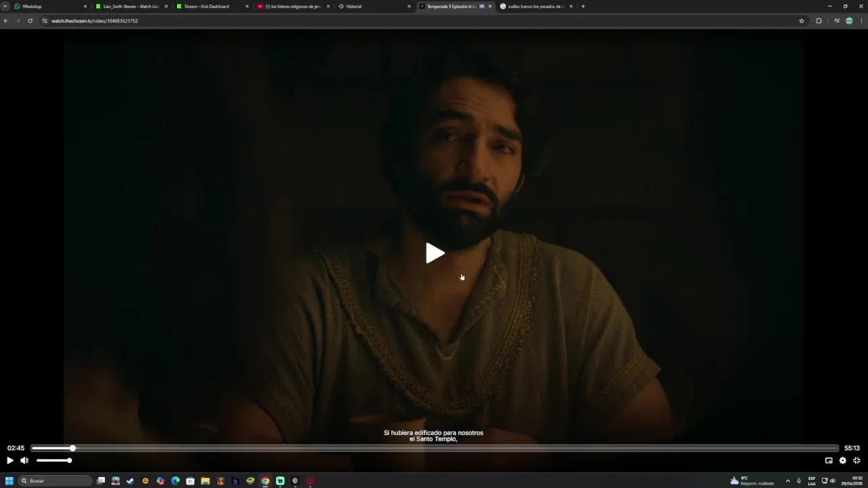Open Google Chrome from the taskbar
The width and height of the screenshot is (868, 488).
[x=265, y=481]
